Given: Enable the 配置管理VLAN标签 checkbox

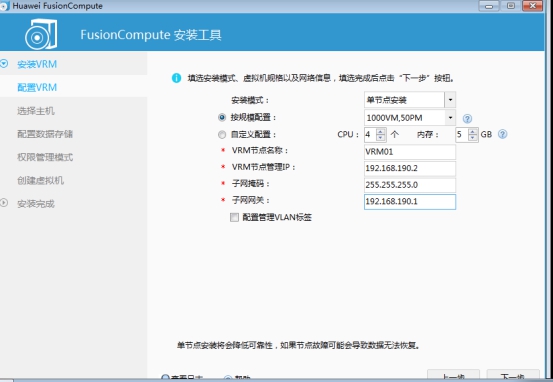Looking at the screenshot, I should pyautogui.click(x=234, y=217).
